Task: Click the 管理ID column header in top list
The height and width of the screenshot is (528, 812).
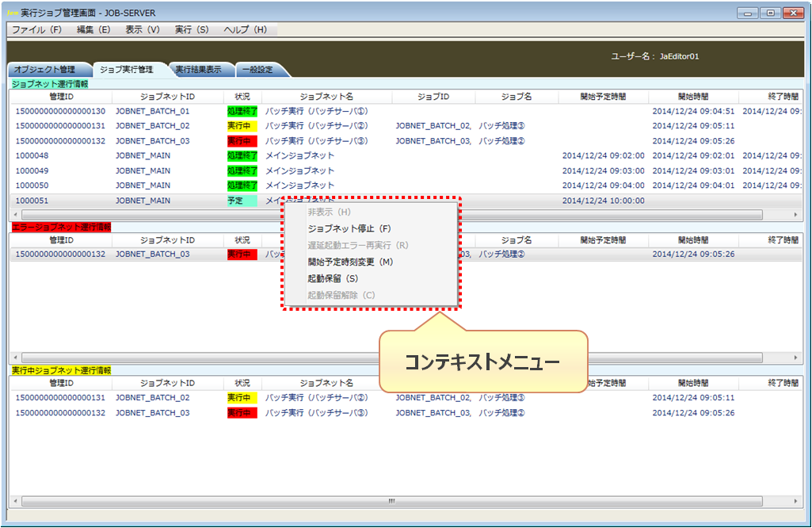Action: [60, 97]
